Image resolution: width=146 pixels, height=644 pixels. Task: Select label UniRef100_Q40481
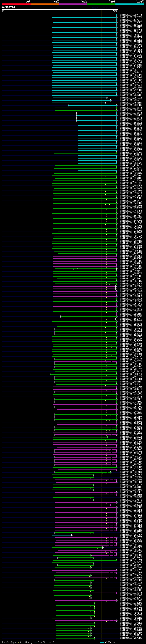pyautogui.click(x=131, y=65)
